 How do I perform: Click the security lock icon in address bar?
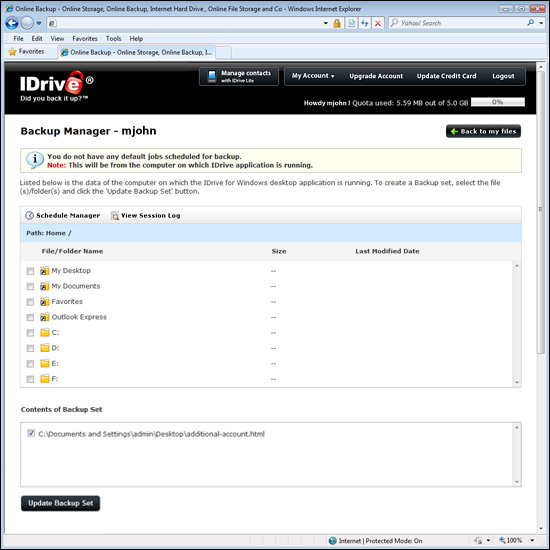click(337, 24)
